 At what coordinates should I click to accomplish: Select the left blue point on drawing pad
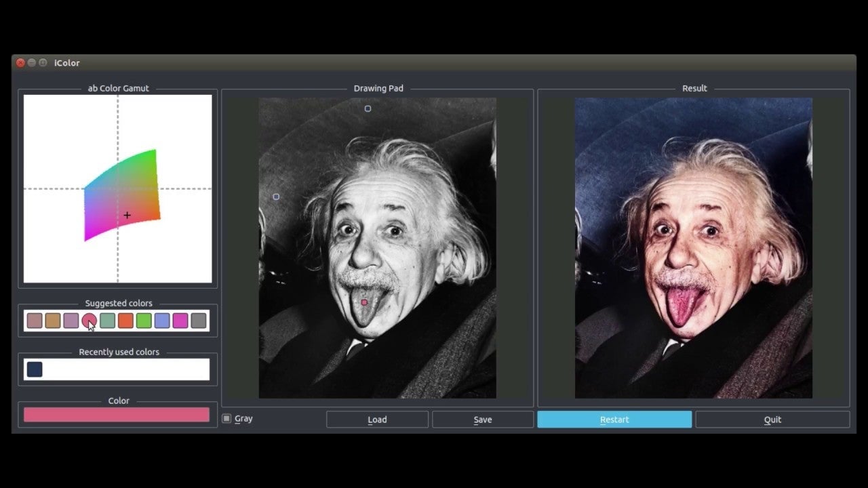pos(276,197)
